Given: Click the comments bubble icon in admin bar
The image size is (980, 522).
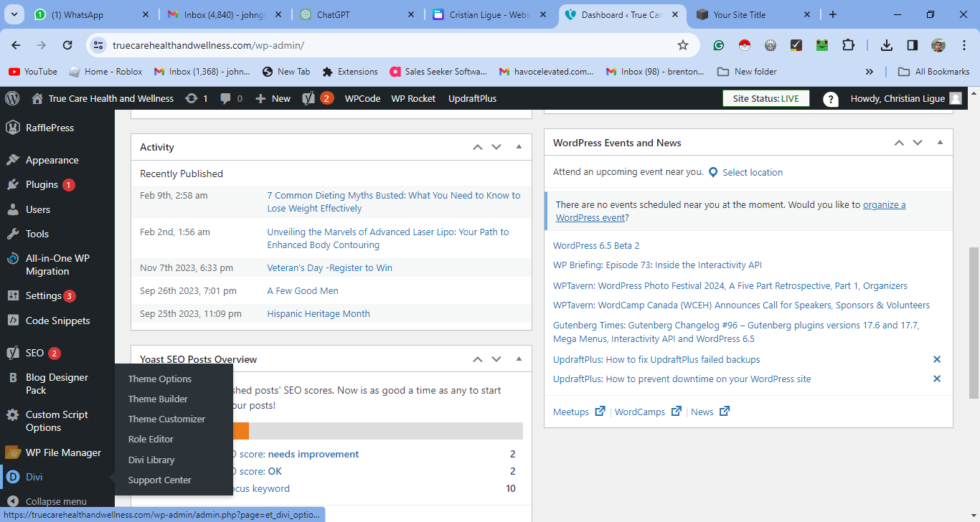Looking at the screenshot, I should [x=226, y=98].
